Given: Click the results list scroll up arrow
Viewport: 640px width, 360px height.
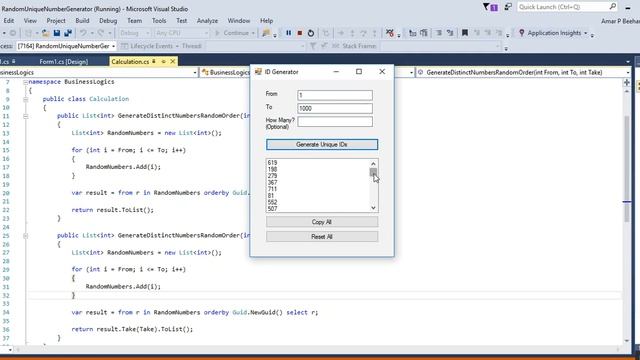Looking at the screenshot, I should pos(373,164).
